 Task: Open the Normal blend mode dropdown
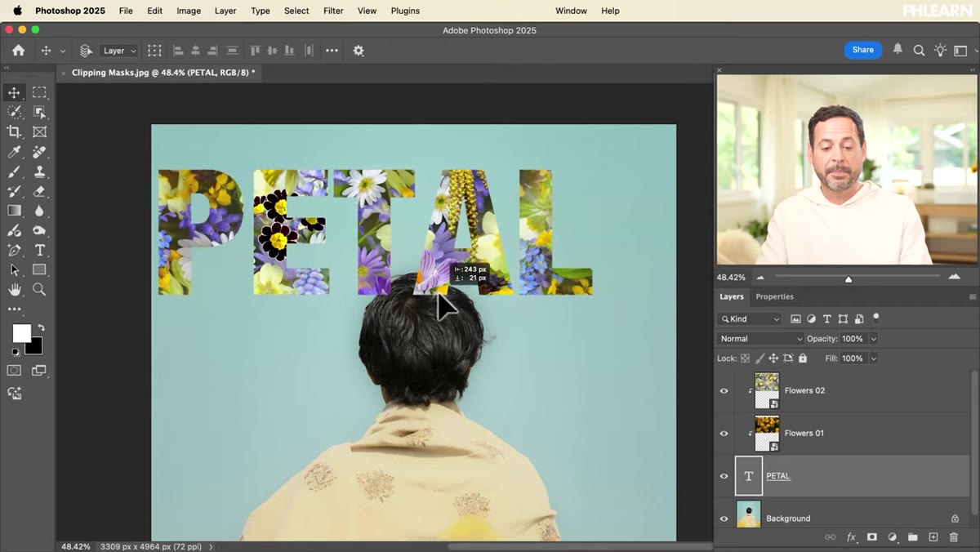pos(761,339)
